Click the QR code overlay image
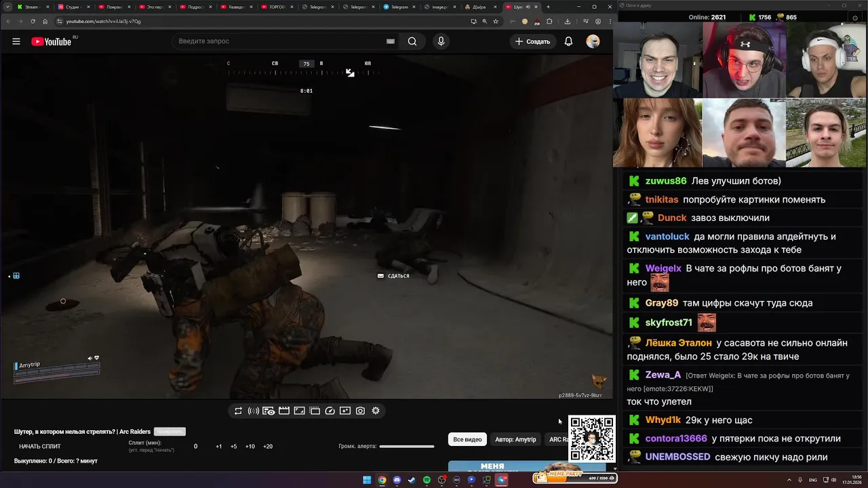This screenshot has height=488, width=868. click(592, 439)
